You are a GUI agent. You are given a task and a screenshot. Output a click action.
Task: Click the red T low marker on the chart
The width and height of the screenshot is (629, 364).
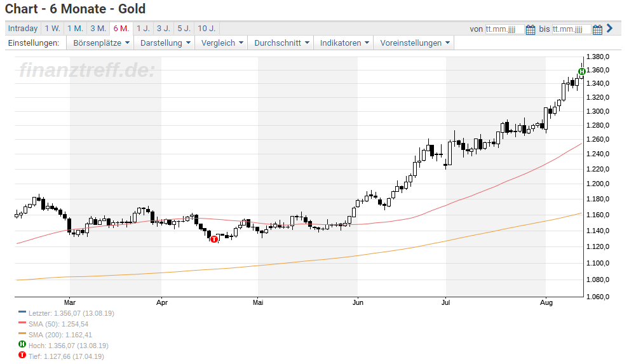(214, 239)
